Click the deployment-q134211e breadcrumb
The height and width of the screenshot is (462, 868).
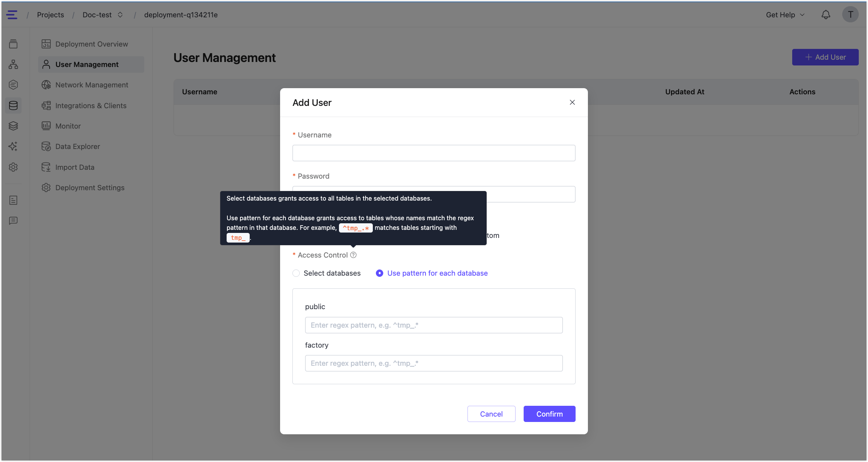[181, 15]
